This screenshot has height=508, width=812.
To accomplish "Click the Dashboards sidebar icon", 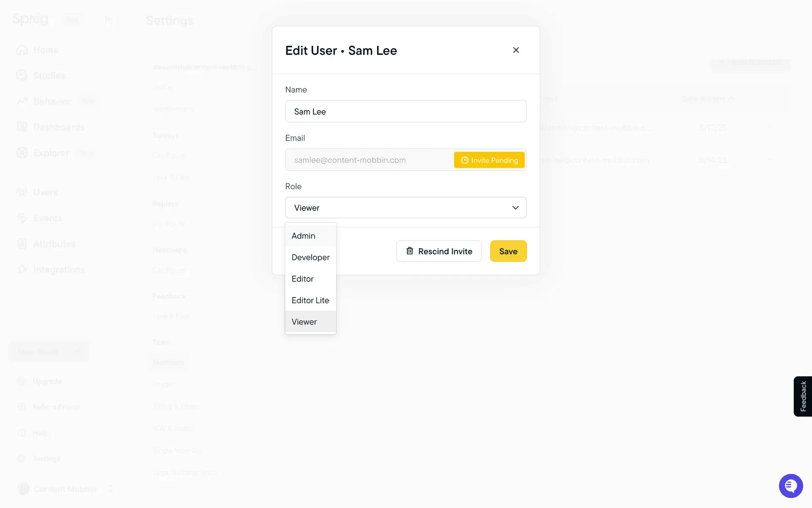I will point(22,127).
